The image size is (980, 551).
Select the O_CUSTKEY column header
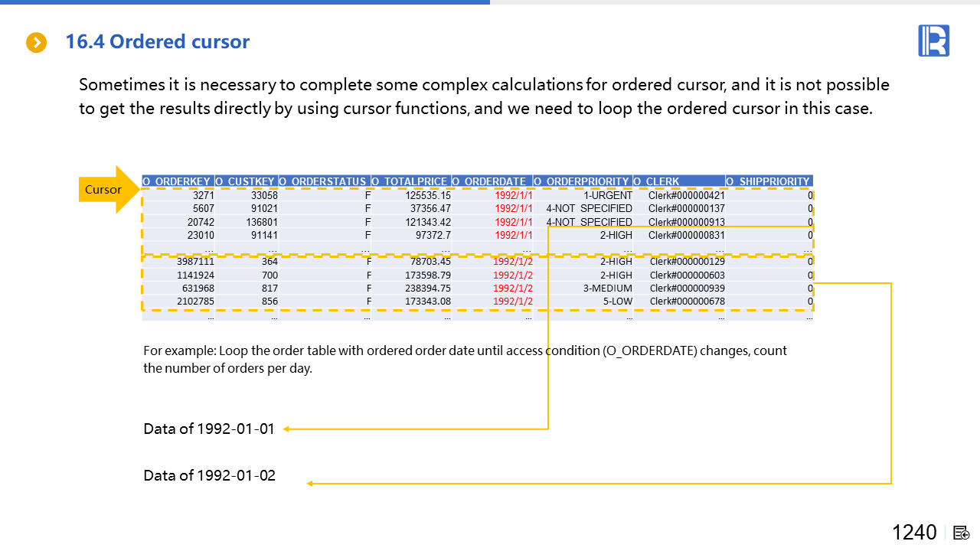(x=246, y=181)
